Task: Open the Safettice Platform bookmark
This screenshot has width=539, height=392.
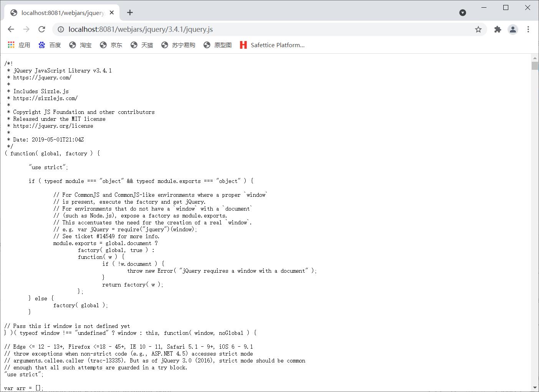Action: (272, 45)
